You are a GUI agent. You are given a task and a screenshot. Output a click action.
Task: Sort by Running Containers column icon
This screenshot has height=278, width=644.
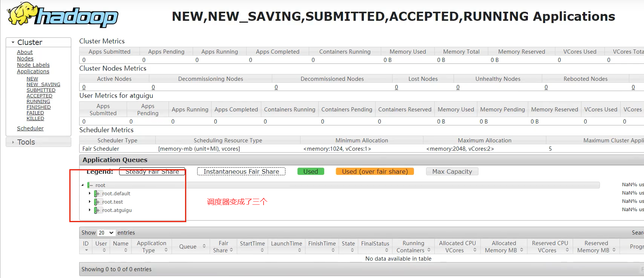point(429,250)
